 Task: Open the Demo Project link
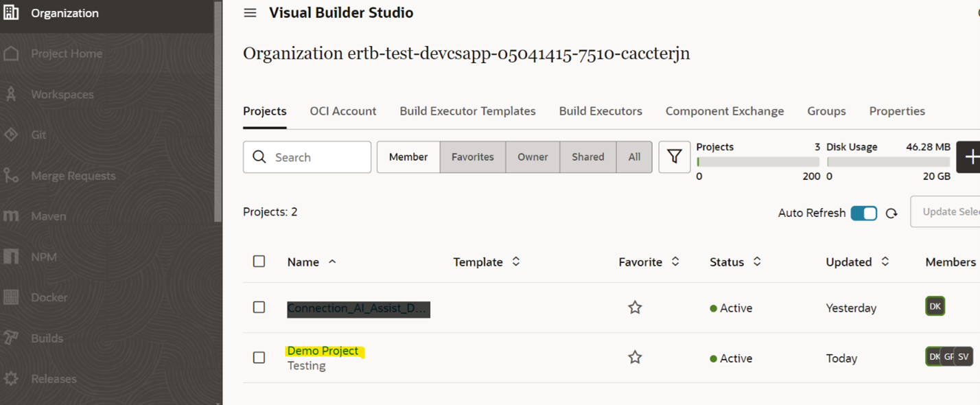[323, 351]
